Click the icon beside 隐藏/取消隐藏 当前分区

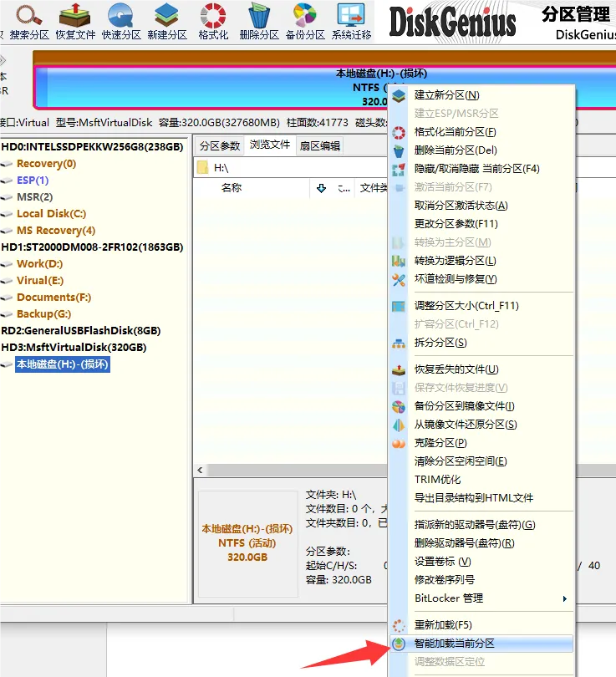click(399, 169)
